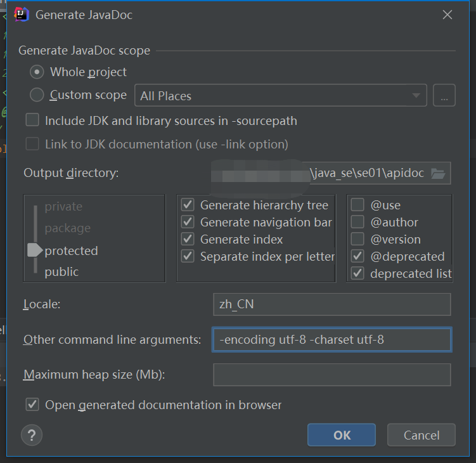Click the dropdown arrow of the scope combo box
This screenshot has height=463, width=476.
click(416, 95)
